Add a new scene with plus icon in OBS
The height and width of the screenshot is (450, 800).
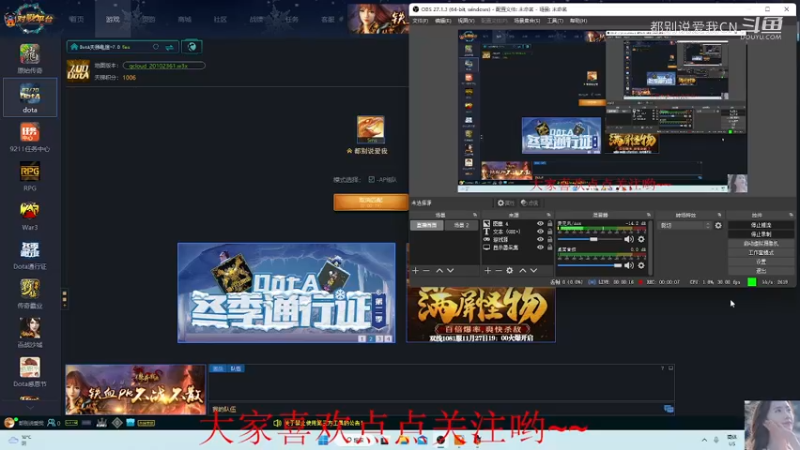tap(415, 270)
